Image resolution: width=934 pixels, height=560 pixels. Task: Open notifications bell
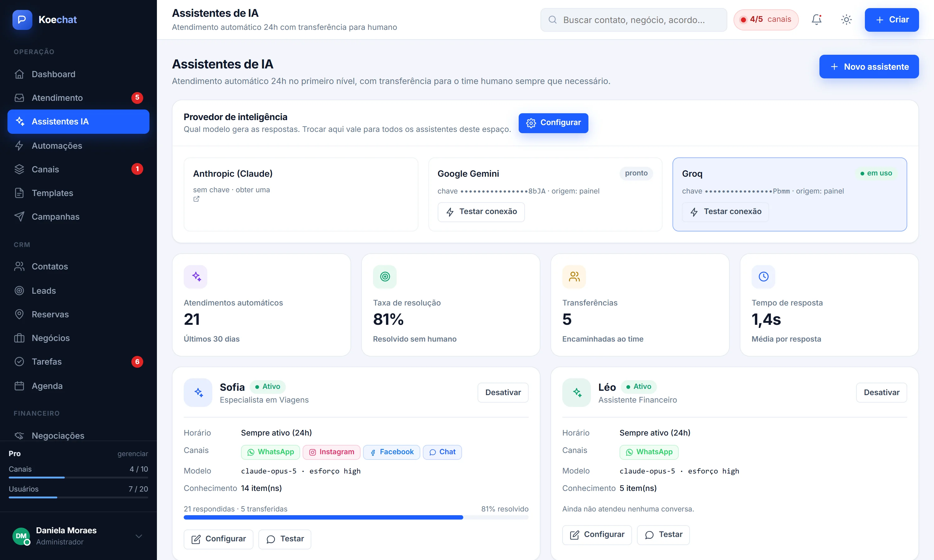click(x=817, y=20)
